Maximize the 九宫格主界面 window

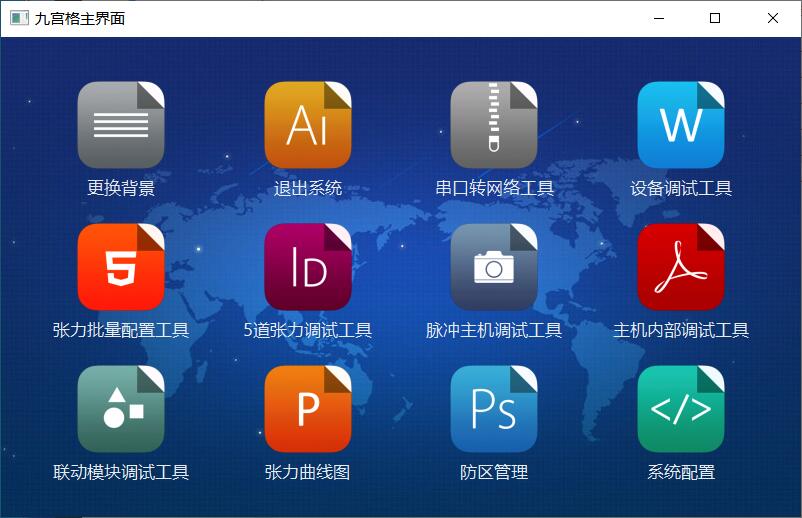(715, 18)
